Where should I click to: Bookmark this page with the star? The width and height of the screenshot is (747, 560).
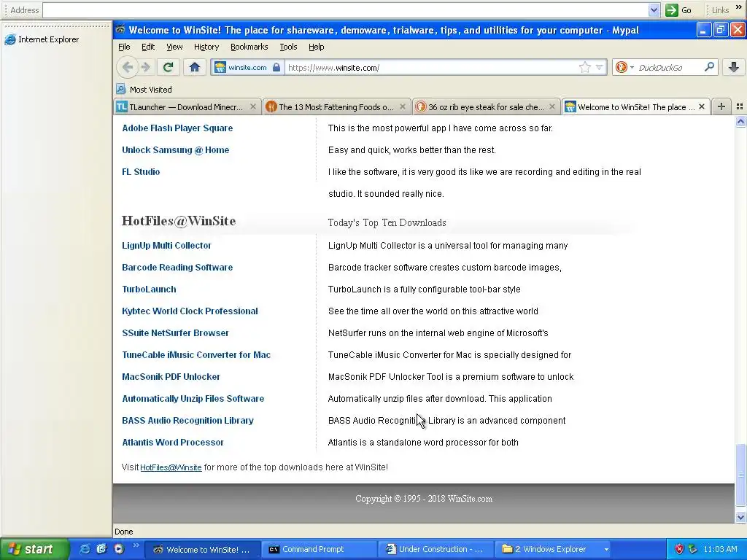(585, 67)
